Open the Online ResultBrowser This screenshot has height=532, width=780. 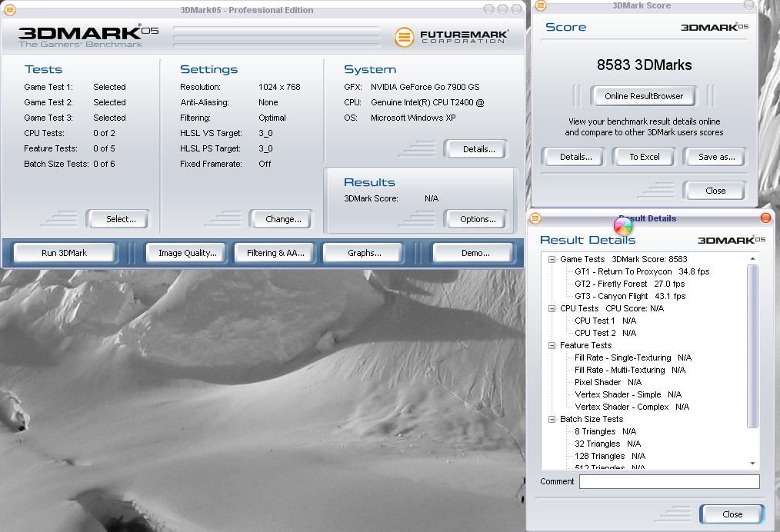click(644, 96)
